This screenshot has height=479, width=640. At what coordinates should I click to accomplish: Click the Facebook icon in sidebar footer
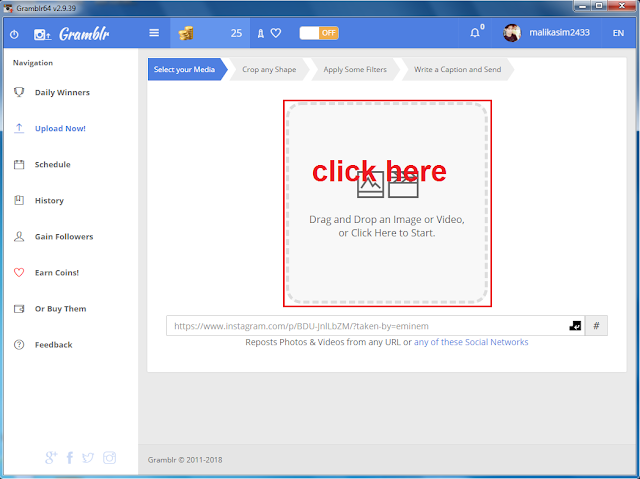coord(70,458)
